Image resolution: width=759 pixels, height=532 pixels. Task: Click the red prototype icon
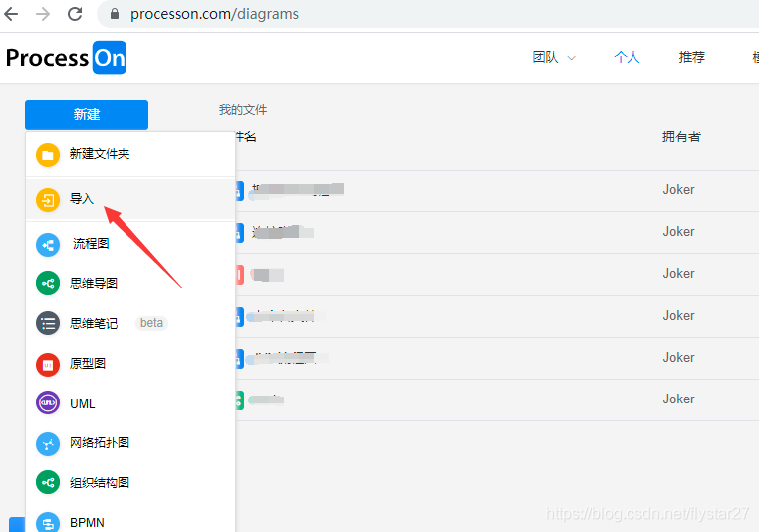(x=48, y=365)
